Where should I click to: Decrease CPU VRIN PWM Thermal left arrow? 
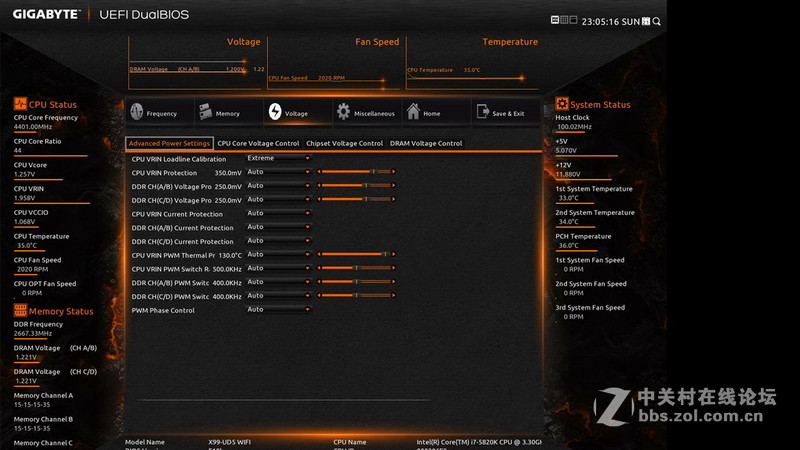319,254
